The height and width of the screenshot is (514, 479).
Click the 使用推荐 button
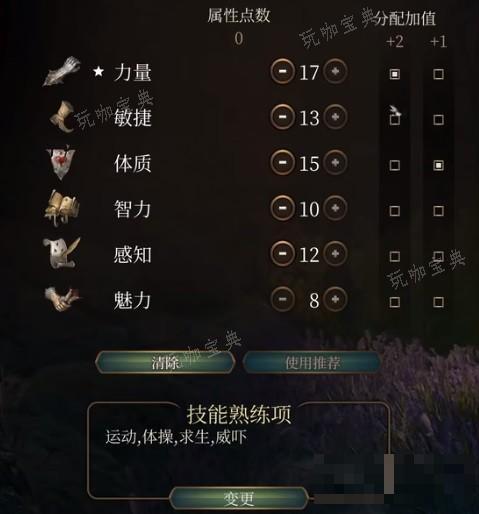[x=312, y=362]
